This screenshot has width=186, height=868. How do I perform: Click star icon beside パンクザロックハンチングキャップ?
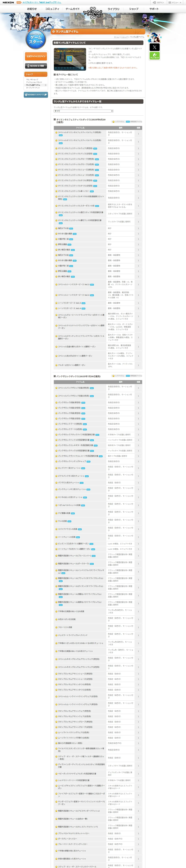pos(56,461)
